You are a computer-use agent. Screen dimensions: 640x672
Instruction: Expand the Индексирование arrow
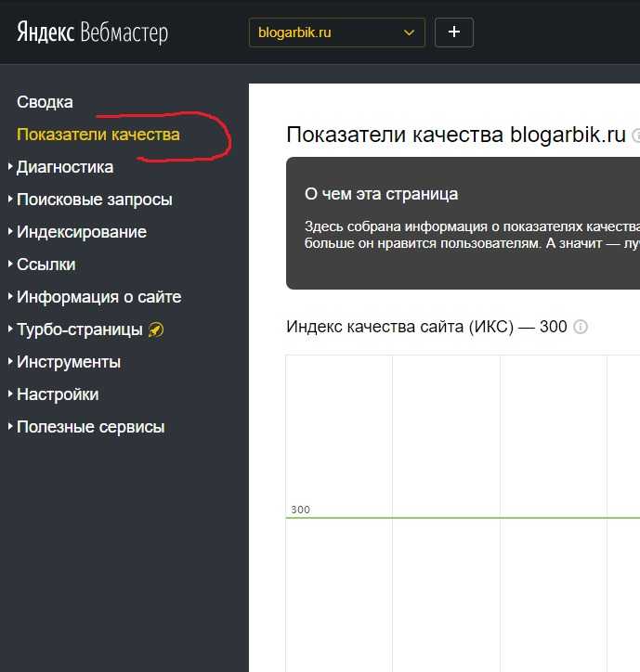(x=10, y=231)
